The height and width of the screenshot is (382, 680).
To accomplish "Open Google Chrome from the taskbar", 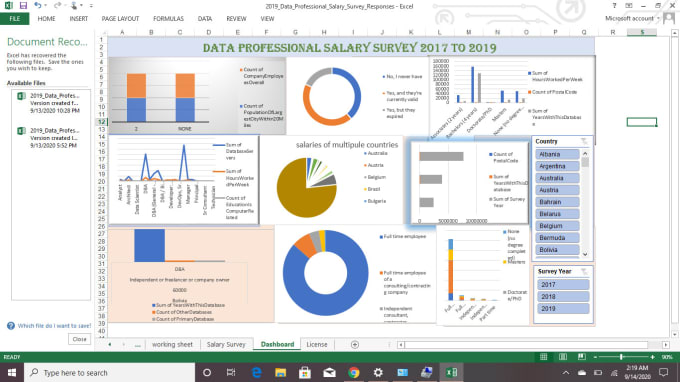I will coord(353,372).
